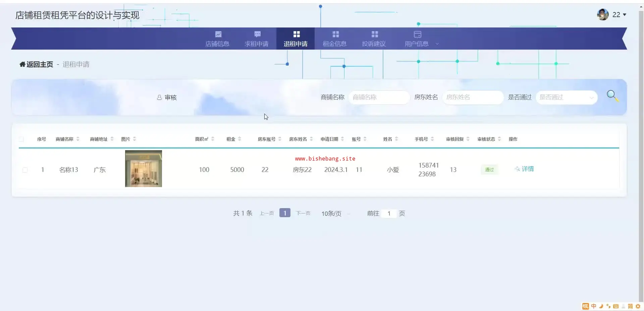Click the magnifying glass search icon
Viewport: 644px width, 311px height.
coord(612,96)
